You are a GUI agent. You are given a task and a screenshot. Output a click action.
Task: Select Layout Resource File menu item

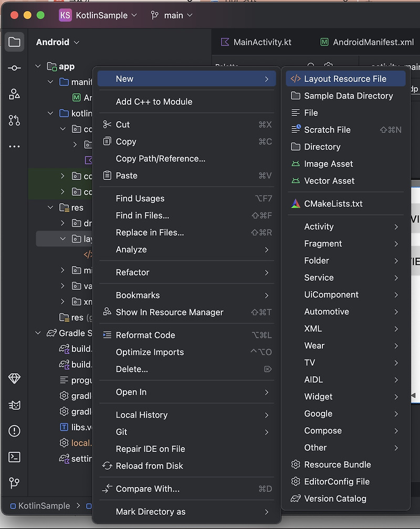coord(345,79)
